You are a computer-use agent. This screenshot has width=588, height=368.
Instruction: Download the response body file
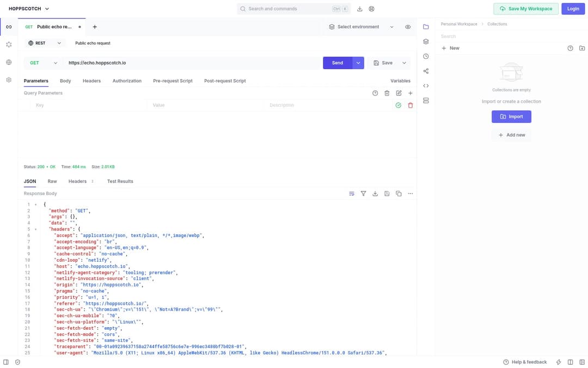tap(375, 194)
